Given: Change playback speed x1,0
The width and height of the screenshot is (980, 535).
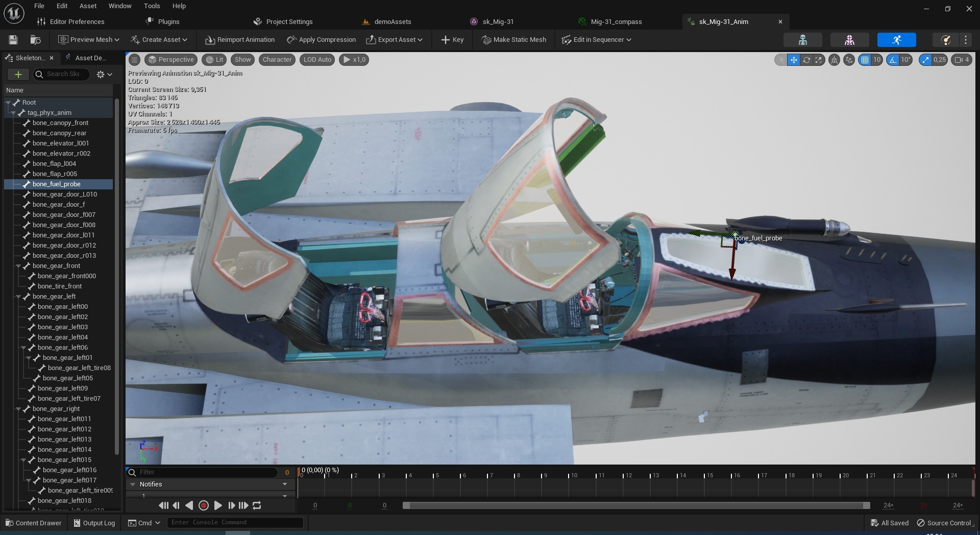Looking at the screenshot, I should click(x=354, y=60).
